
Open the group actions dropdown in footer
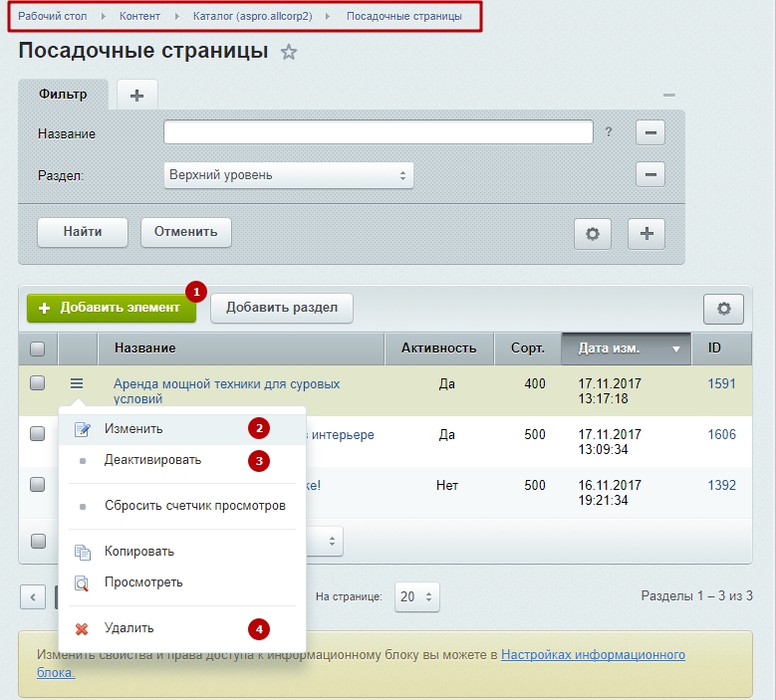click(x=324, y=542)
